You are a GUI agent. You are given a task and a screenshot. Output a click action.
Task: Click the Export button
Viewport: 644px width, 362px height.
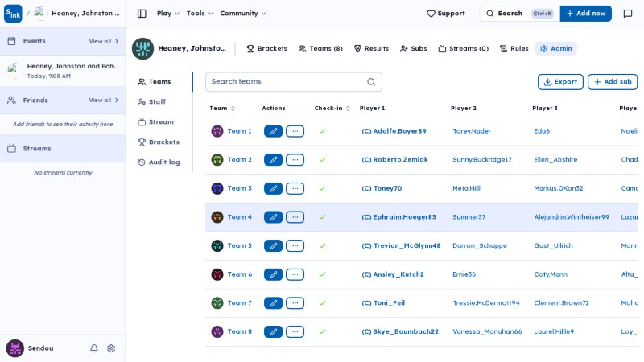(560, 82)
